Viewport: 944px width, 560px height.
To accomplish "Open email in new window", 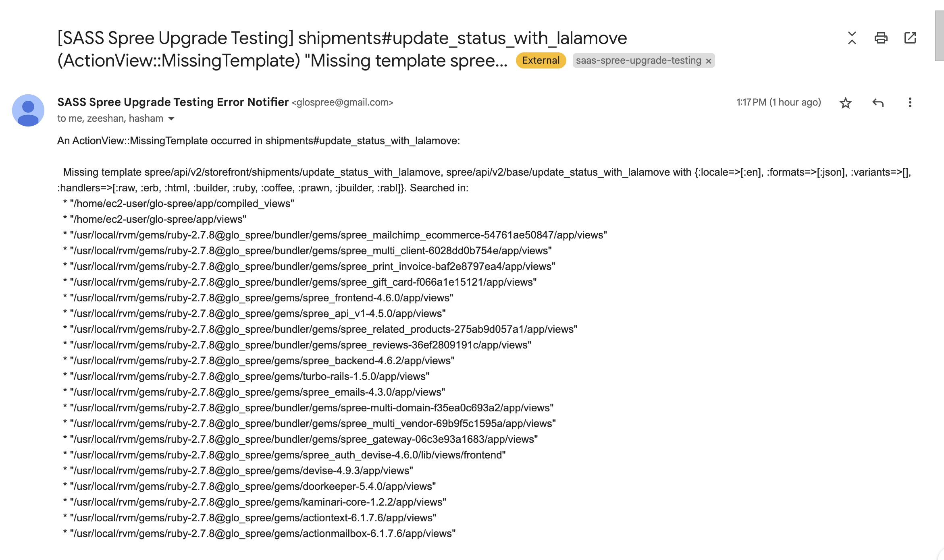I will (x=910, y=38).
